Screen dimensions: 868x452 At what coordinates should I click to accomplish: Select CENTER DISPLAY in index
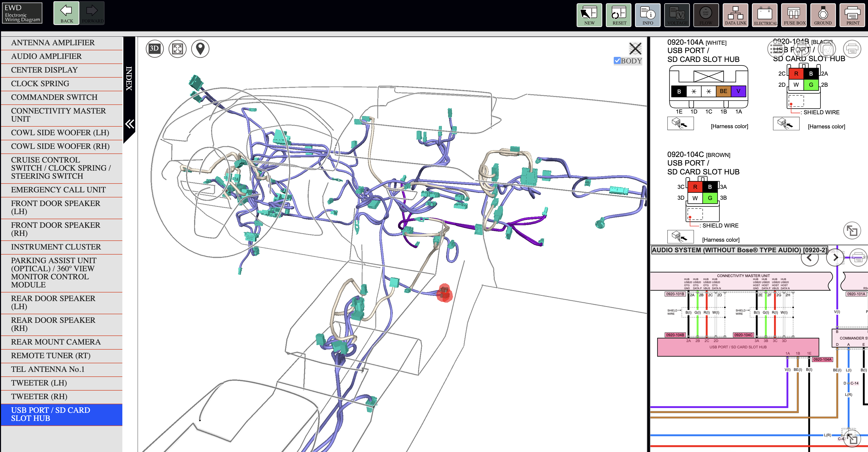[x=62, y=70]
